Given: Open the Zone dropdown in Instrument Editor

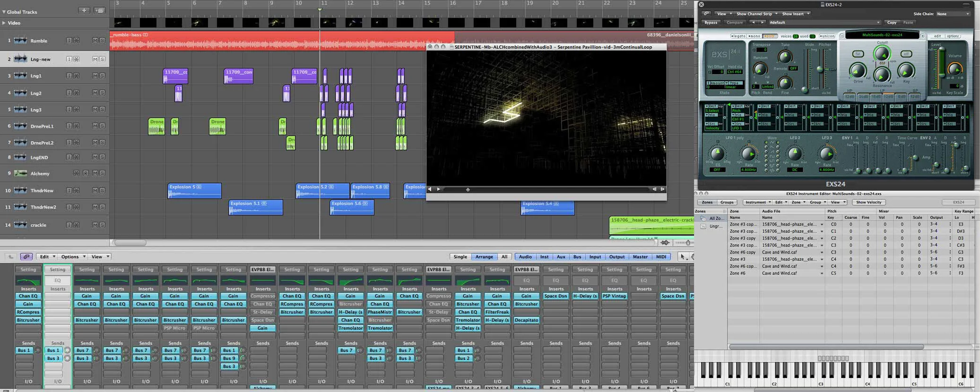Looking at the screenshot, I should (x=799, y=202).
